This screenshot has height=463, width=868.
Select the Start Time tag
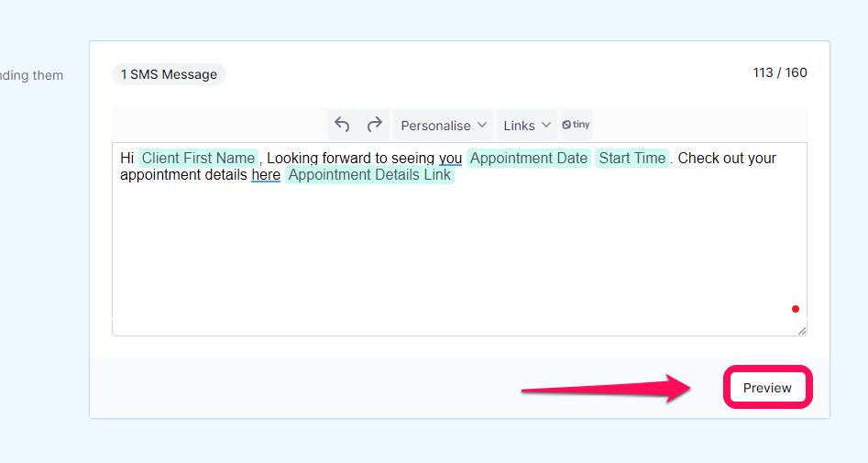coord(632,158)
